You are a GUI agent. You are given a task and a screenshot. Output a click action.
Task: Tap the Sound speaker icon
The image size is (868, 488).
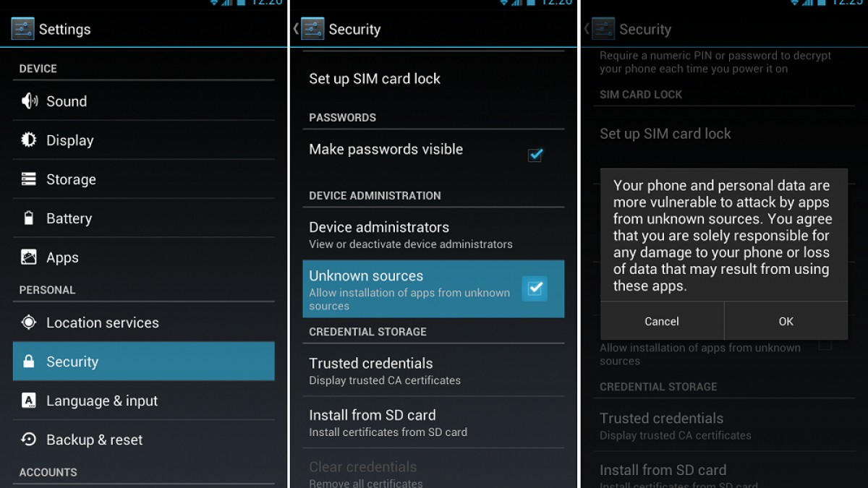(x=30, y=100)
